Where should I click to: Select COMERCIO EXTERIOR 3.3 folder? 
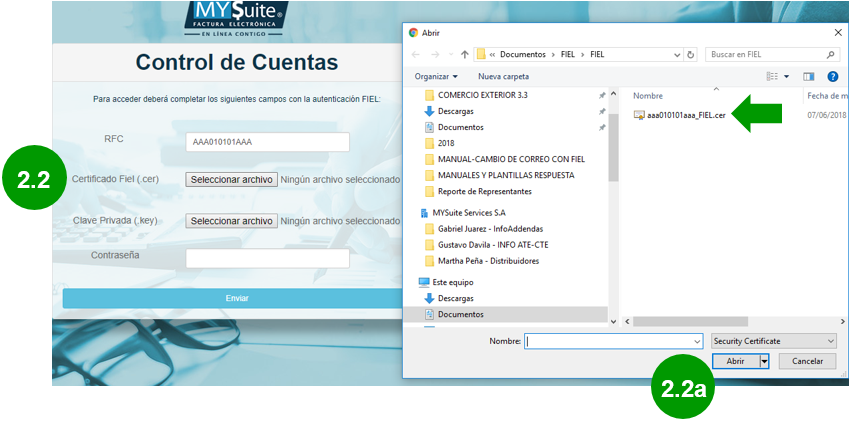[482, 95]
